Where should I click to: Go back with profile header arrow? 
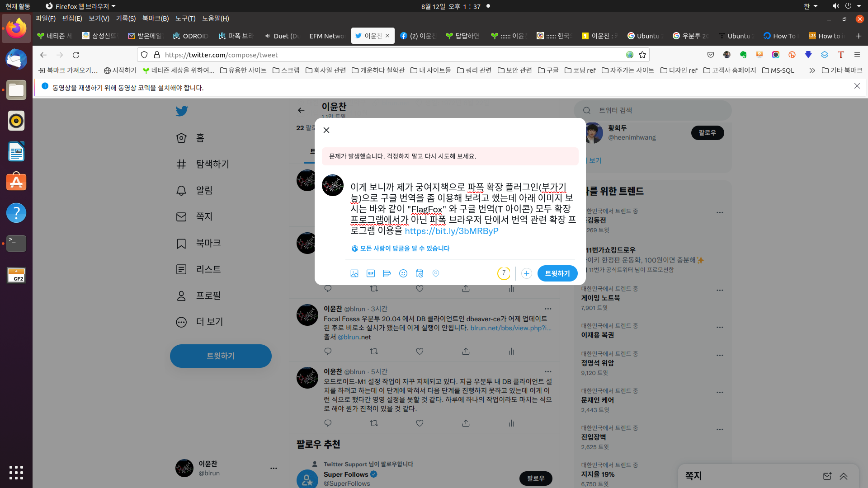click(x=301, y=110)
